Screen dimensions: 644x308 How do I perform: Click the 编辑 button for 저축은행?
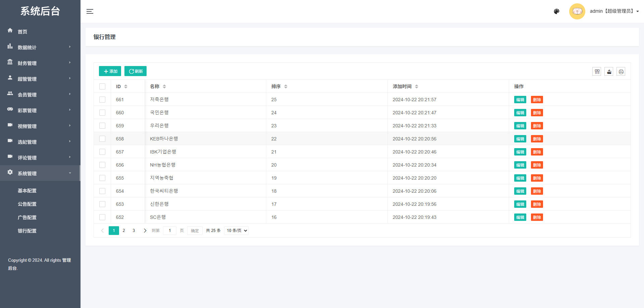pyautogui.click(x=520, y=99)
